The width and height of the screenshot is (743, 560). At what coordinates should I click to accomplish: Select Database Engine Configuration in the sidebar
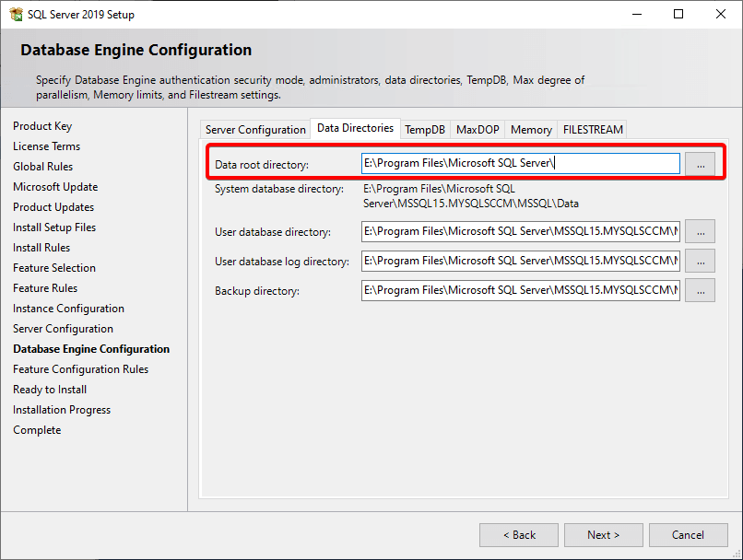click(x=91, y=349)
